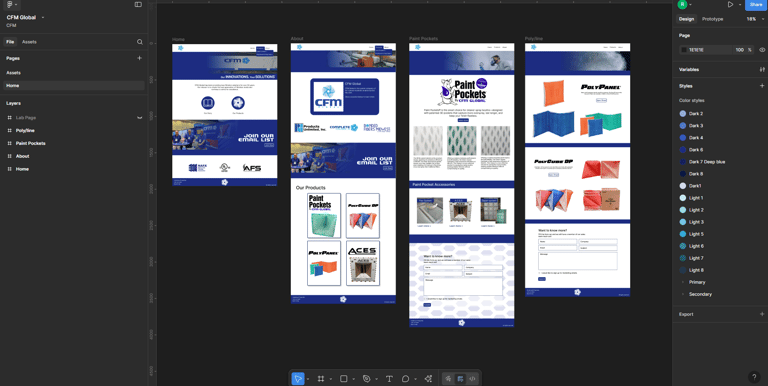Viewport: 768px width, 386px height.
Task: Select the Comment tool
Action: [x=406, y=379]
